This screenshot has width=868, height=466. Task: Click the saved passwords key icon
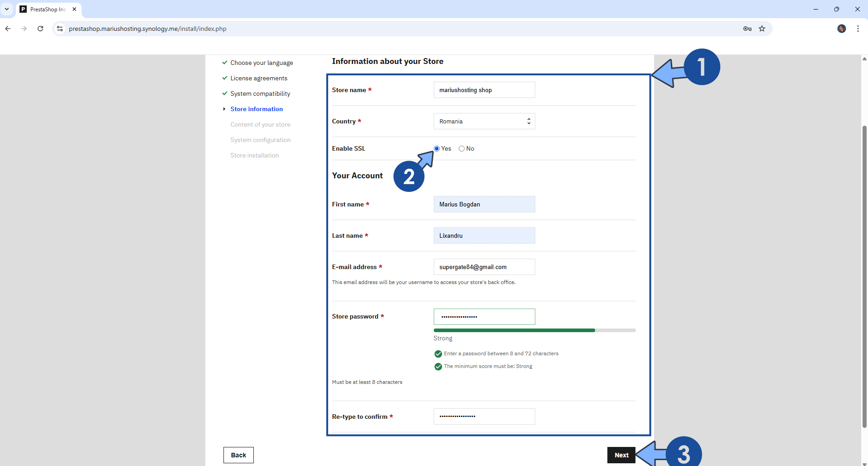coord(747,29)
